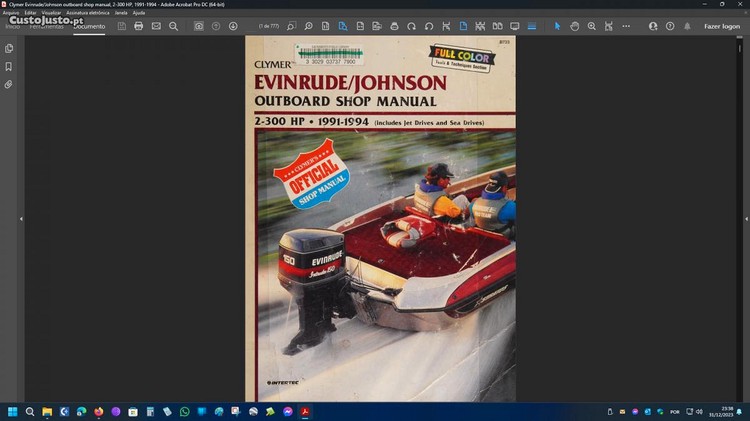Open the Bookmarks panel in left sidebar
750x421 pixels.
[9, 66]
